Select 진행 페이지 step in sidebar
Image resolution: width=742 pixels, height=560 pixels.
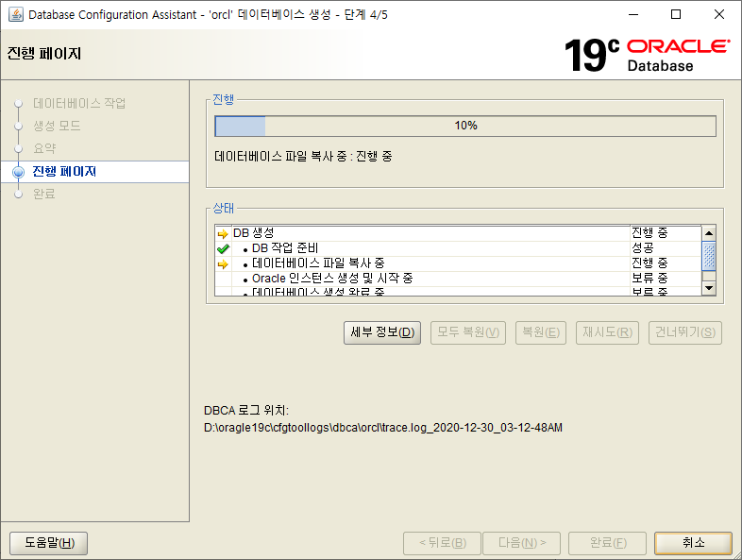[x=64, y=171]
